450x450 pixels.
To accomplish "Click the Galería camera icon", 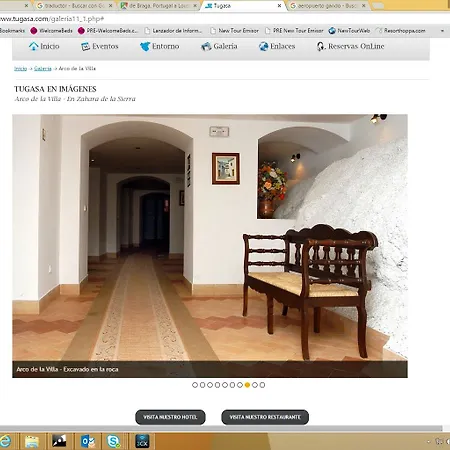I will click(x=206, y=46).
